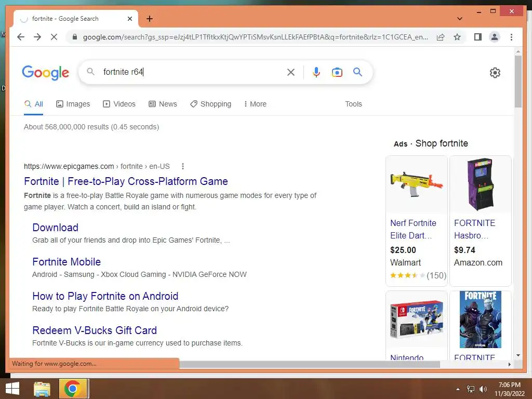Open volume control tray icon
532x399 pixels.
pos(483,389)
